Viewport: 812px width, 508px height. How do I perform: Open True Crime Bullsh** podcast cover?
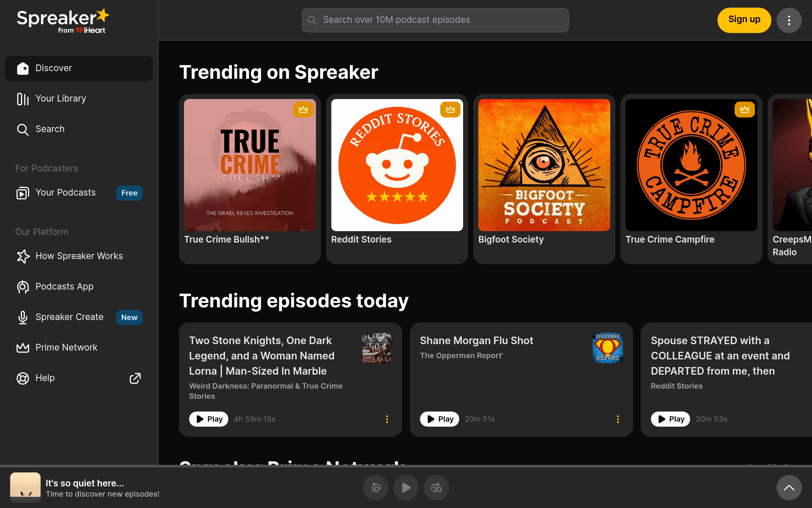[250, 165]
